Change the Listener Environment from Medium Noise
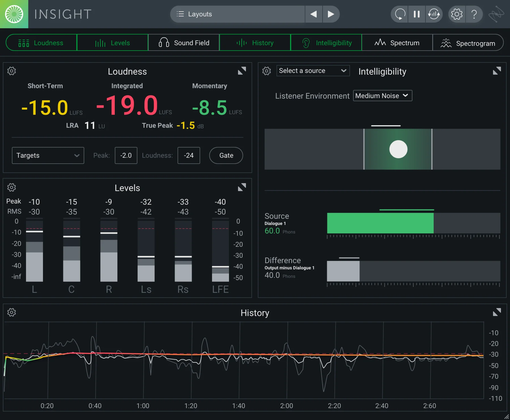510x420 pixels. point(382,96)
